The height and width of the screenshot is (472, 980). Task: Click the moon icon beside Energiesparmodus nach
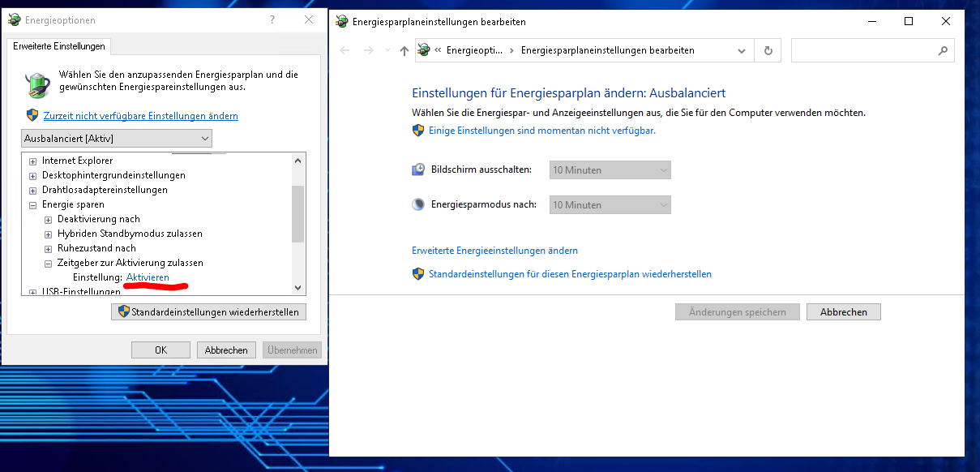[x=418, y=204]
